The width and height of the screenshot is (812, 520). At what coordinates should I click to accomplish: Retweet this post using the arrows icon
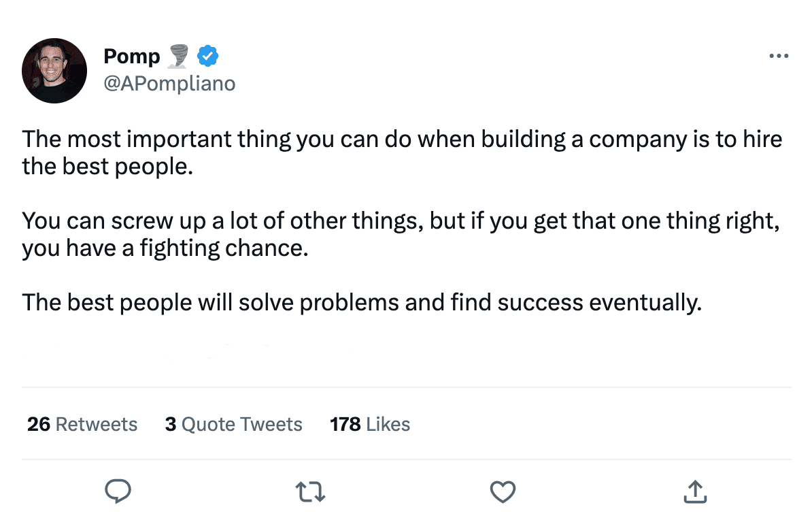coord(311,491)
